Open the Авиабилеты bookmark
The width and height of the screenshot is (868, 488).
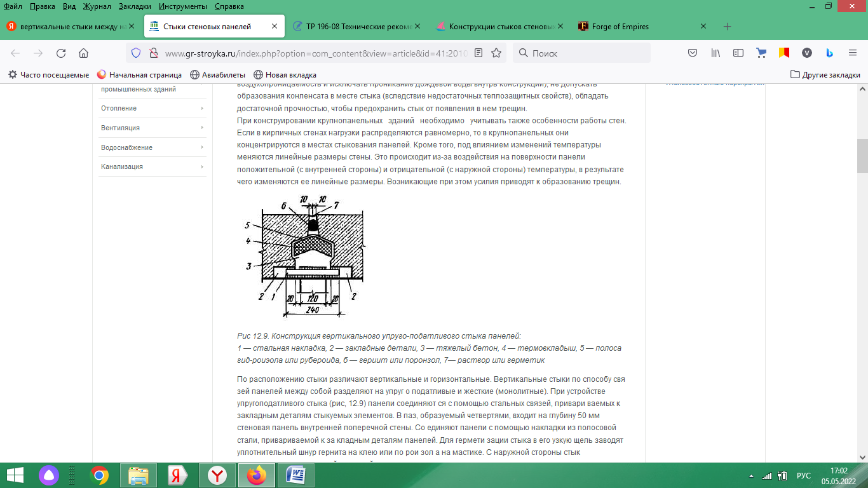217,75
